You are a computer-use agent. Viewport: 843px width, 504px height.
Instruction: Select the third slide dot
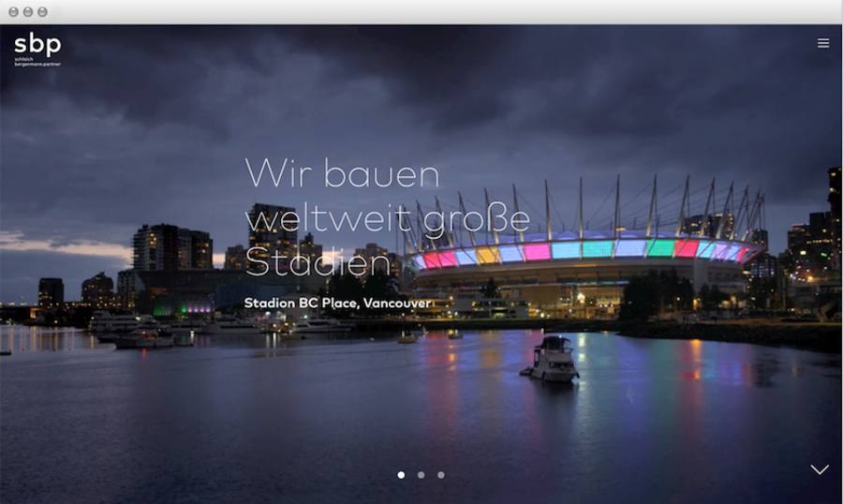click(441, 475)
